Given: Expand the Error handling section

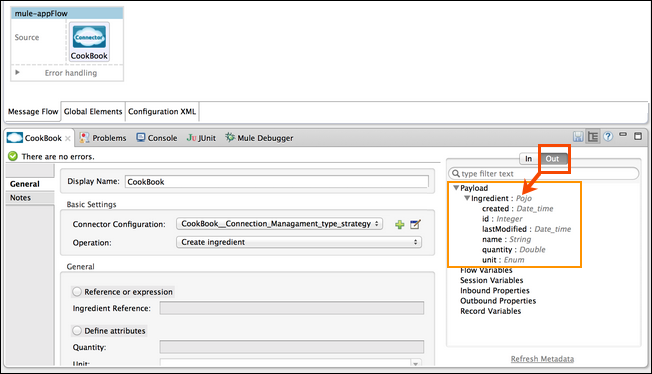Looking at the screenshot, I should 17,72.
